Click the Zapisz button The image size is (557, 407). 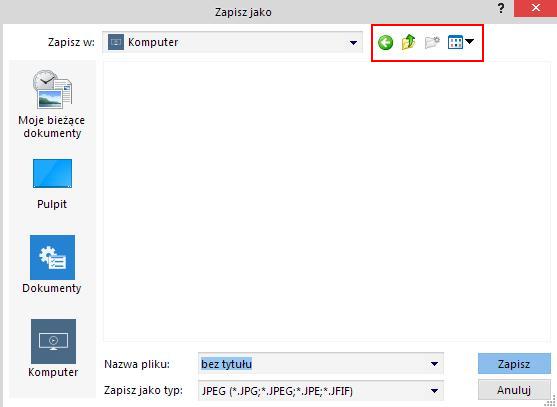click(514, 364)
